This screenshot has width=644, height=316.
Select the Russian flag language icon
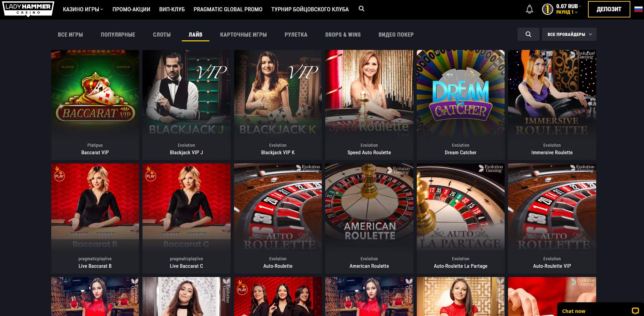(638, 9)
